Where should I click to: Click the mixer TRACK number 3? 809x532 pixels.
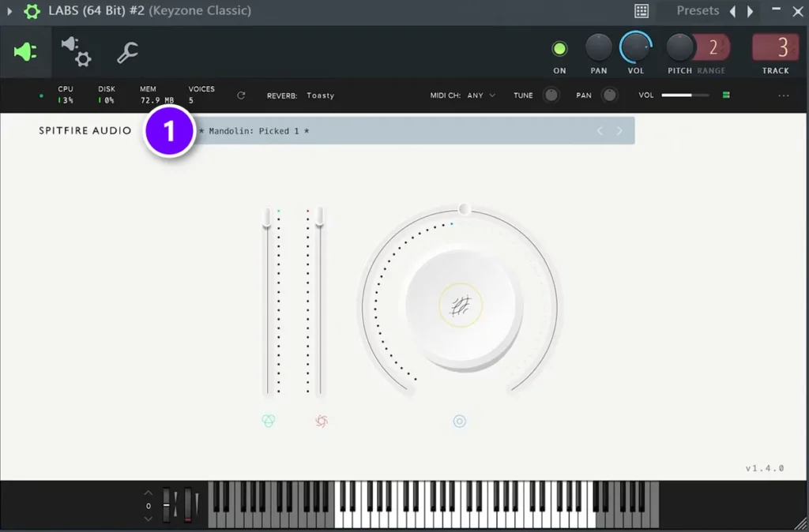tap(776, 48)
